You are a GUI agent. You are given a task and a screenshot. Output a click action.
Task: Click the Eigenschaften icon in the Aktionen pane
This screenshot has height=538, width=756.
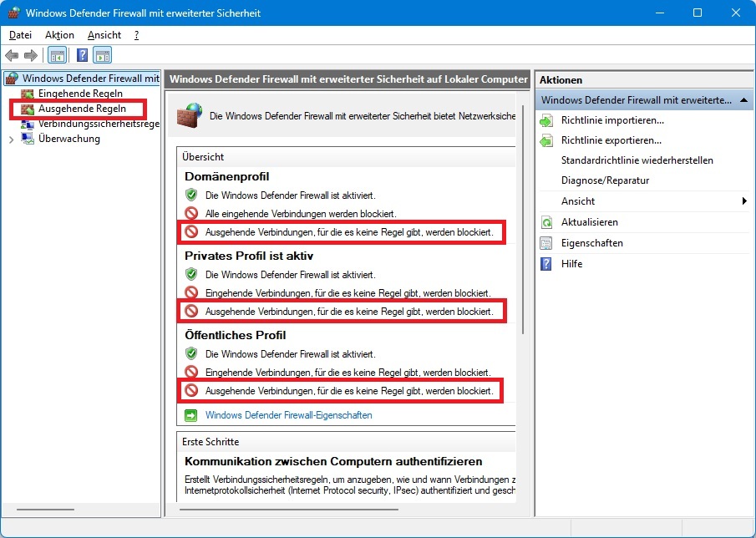click(546, 243)
